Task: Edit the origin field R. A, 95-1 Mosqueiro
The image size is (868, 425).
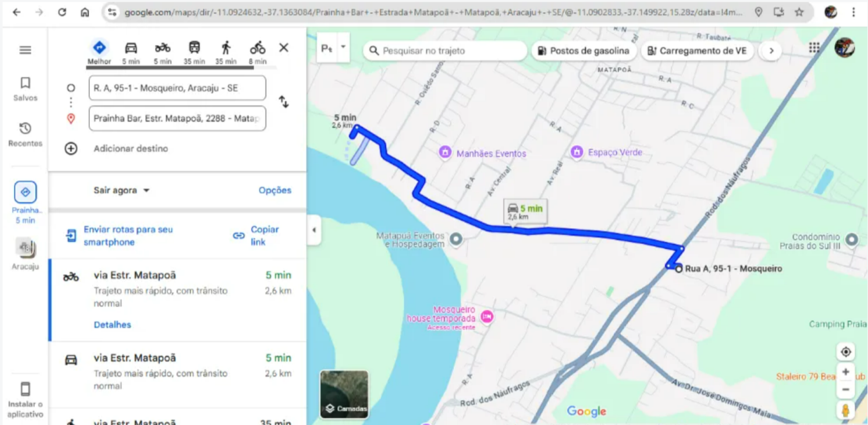Action: 177,88
